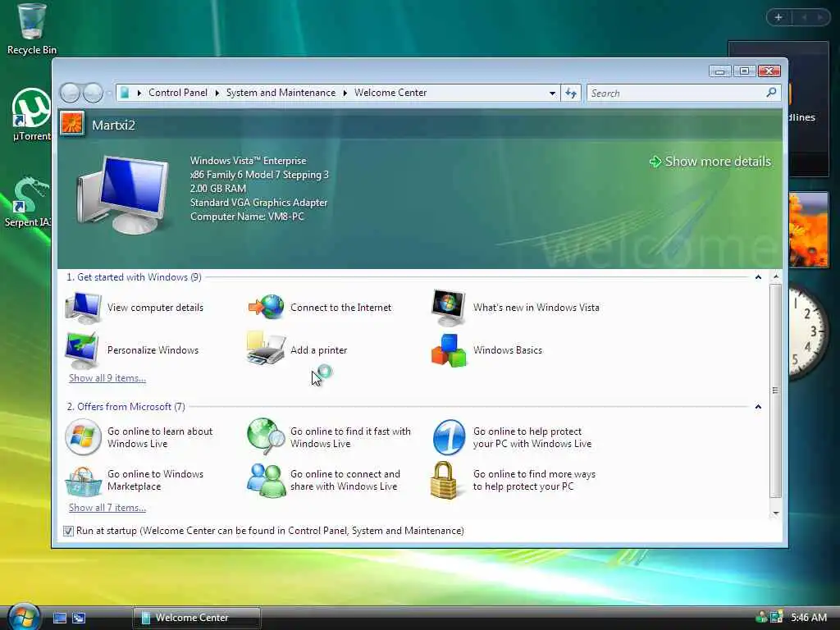Screen dimensions: 840x630
Task: Click connect and share Windows Live people icon
Action: [267, 480]
